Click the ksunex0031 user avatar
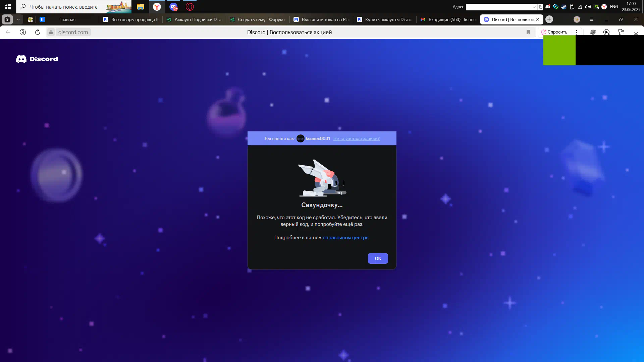 coord(301,138)
